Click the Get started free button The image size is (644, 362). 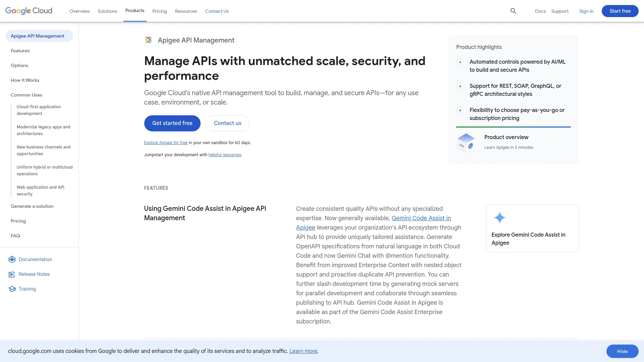tap(172, 123)
